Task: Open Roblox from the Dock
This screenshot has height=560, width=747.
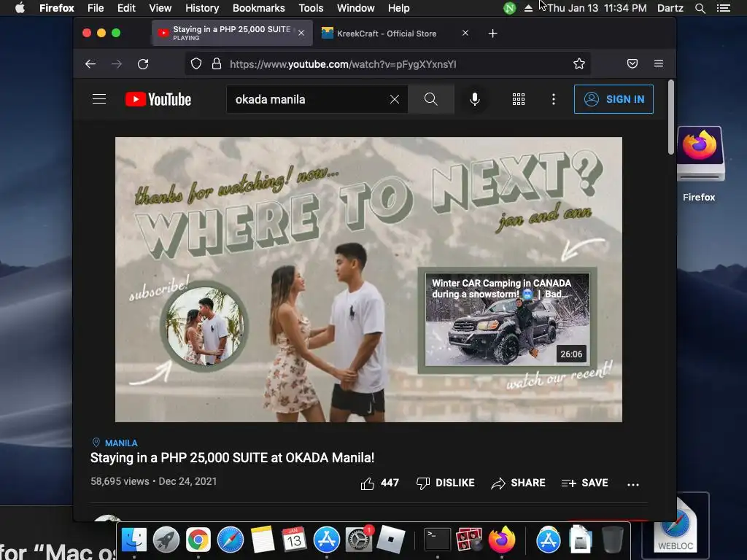Action: click(x=391, y=540)
